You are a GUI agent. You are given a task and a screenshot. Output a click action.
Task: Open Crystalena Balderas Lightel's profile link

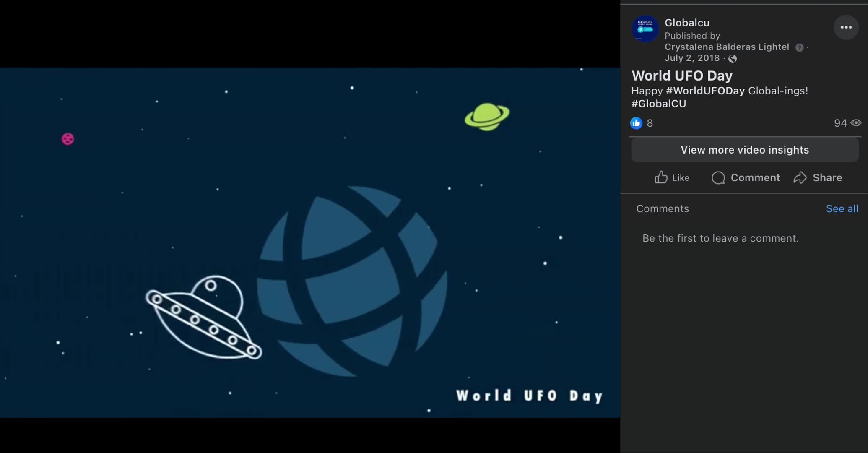[x=727, y=47]
